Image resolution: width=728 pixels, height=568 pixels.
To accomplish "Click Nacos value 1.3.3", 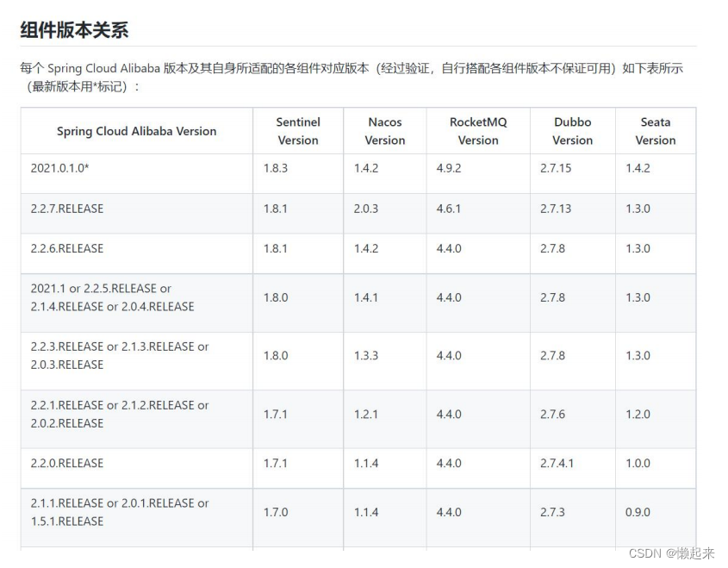I will (366, 355).
